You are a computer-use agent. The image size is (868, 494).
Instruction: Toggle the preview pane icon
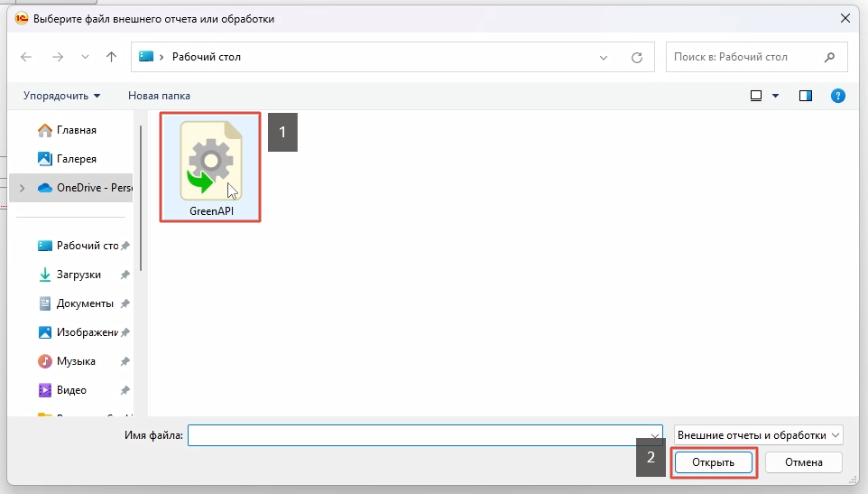pyautogui.click(x=806, y=96)
